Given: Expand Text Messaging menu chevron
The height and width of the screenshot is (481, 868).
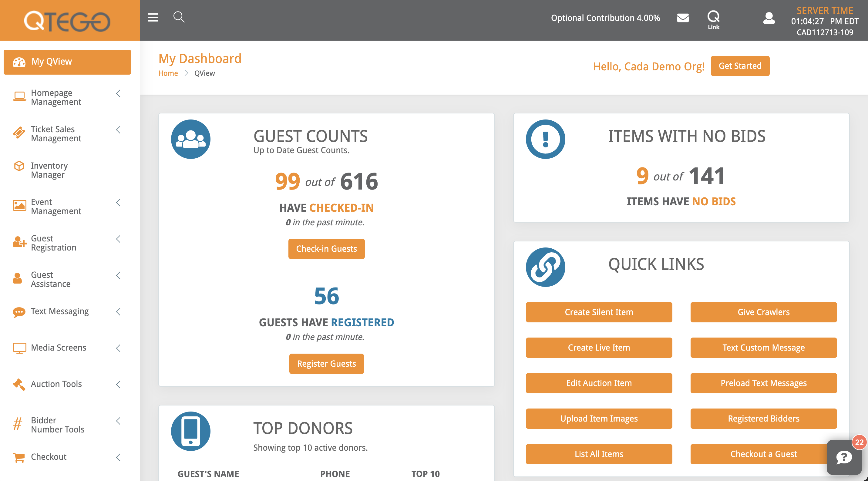Looking at the screenshot, I should click(118, 311).
